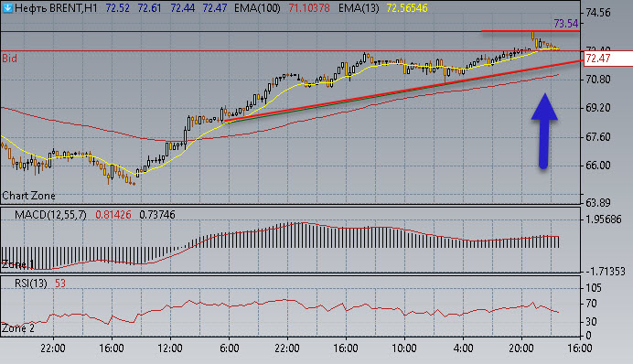Click the Zone 2 label
The image size is (633, 364).
(x=18, y=328)
